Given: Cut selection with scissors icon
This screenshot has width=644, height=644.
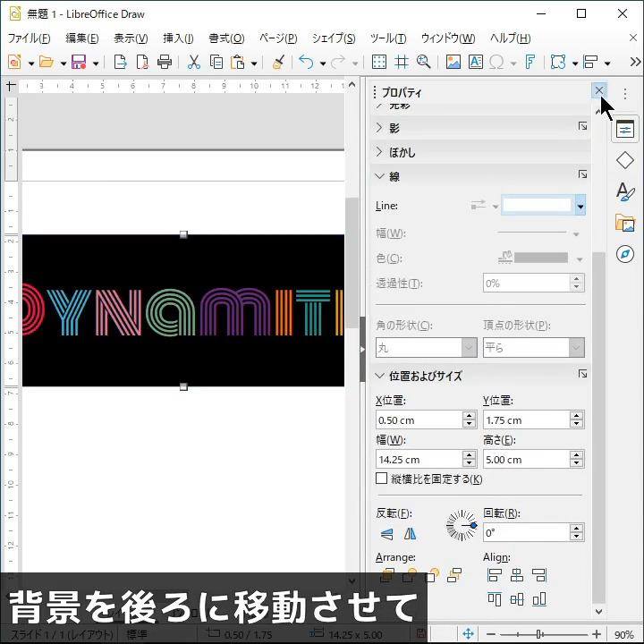Looking at the screenshot, I should coord(193,62).
